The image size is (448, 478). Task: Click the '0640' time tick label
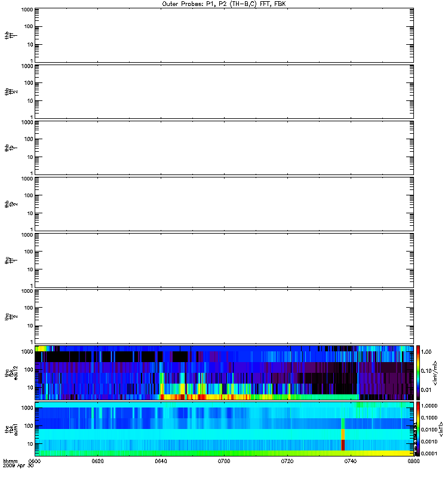point(161,461)
